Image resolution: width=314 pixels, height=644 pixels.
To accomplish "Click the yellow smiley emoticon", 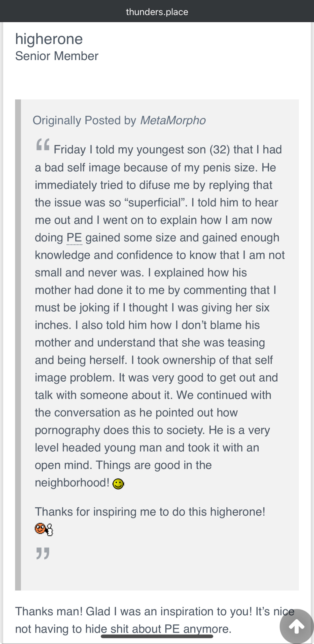I will click(118, 484).
